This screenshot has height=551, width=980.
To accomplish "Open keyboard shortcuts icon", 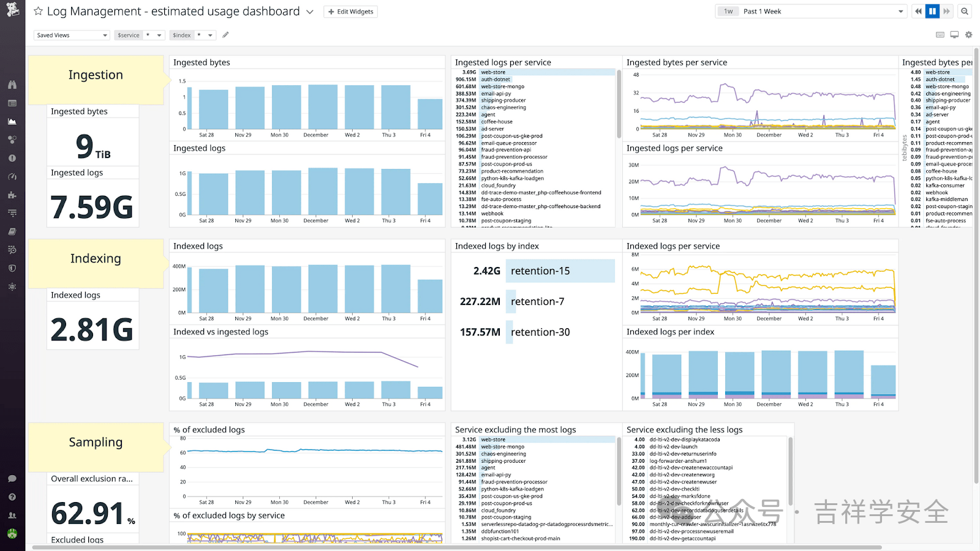I will pyautogui.click(x=940, y=35).
